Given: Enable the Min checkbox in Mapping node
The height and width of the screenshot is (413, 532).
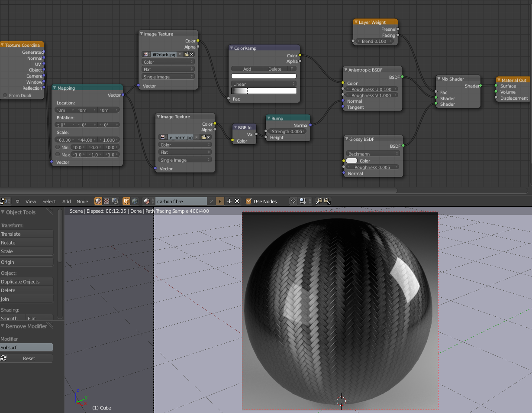Looking at the screenshot, I should click(x=58, y=147).
